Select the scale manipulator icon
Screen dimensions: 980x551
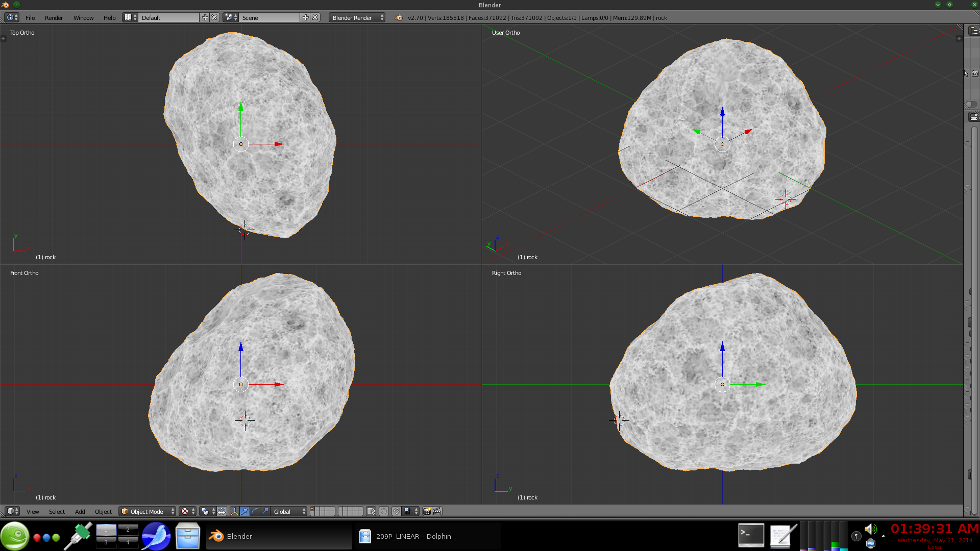click(x=265, y=511)
